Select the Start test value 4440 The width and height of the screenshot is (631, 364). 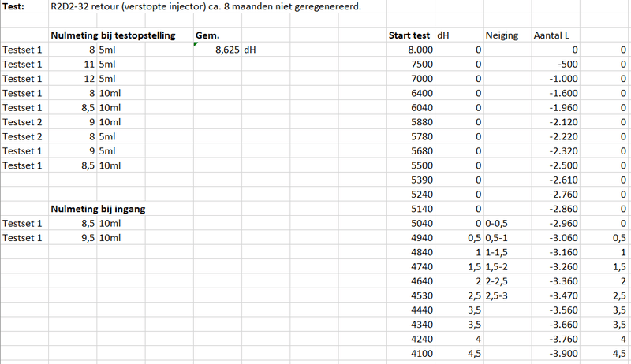point(422,310)
